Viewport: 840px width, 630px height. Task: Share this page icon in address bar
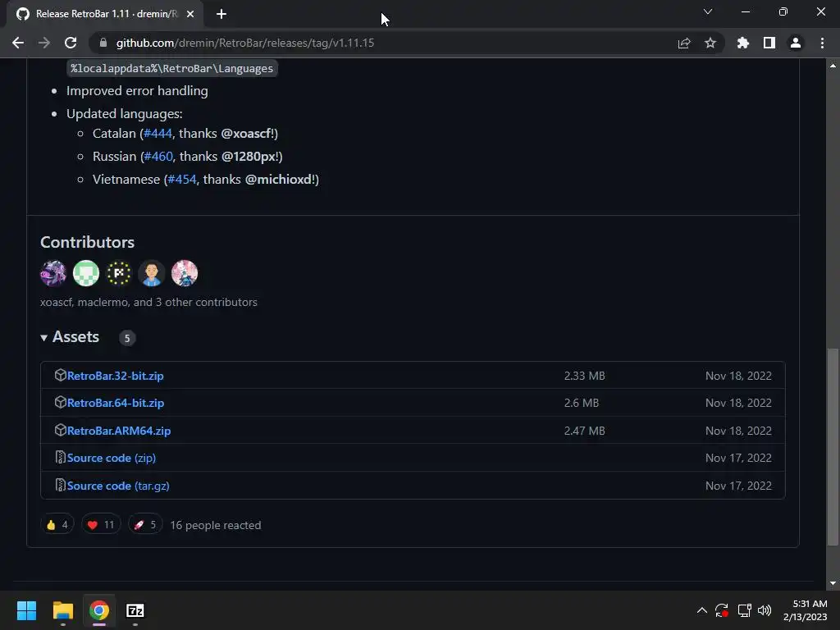[x=684, y=43]
